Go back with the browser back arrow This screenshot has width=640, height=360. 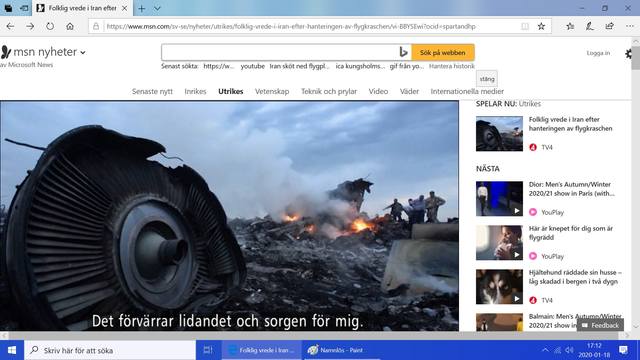10,27
